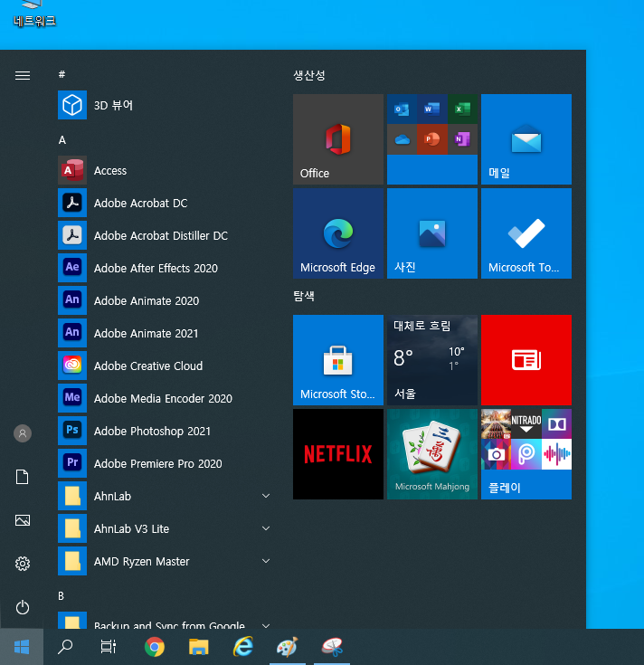This screenshot has height=665, width=644.
Task: Open Settings from the gear icon
Action: (x=23, y=564)
